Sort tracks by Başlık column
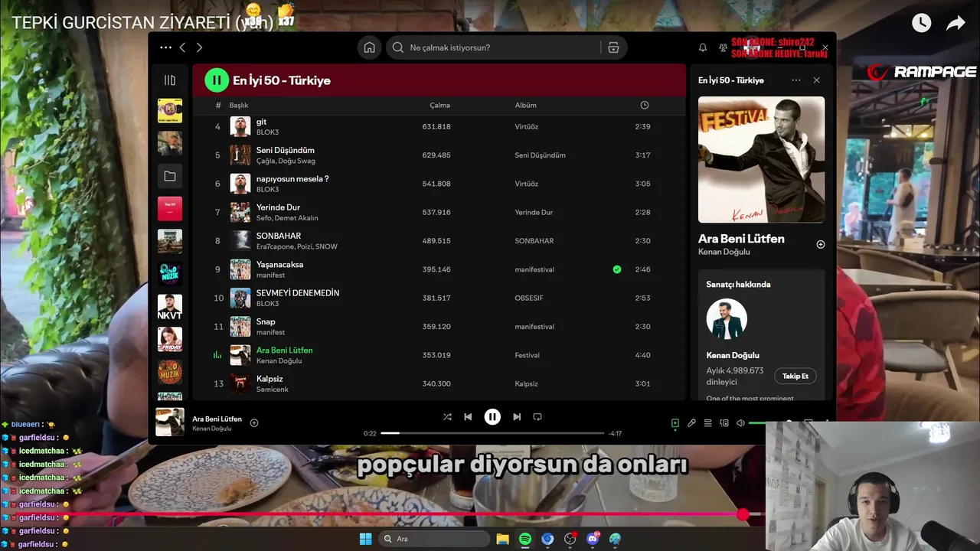Screen dimensions: 980x551 pos(239,105)
